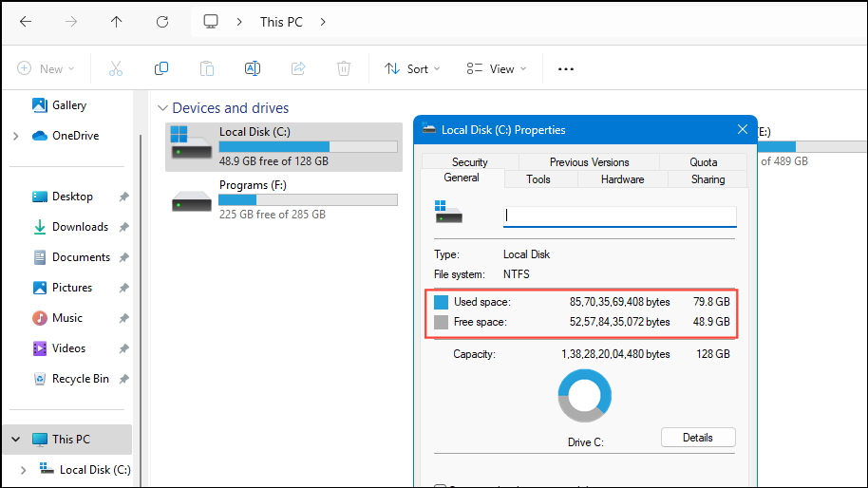This screenshot has width=868, height=488.
Task: Click the gray Free space color square
Action: (441, 322)
